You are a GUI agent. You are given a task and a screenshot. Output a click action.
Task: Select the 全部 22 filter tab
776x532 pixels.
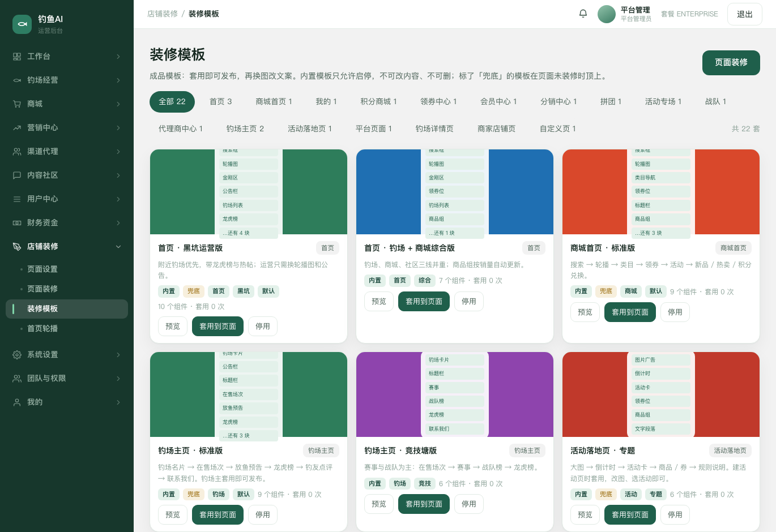172,102
